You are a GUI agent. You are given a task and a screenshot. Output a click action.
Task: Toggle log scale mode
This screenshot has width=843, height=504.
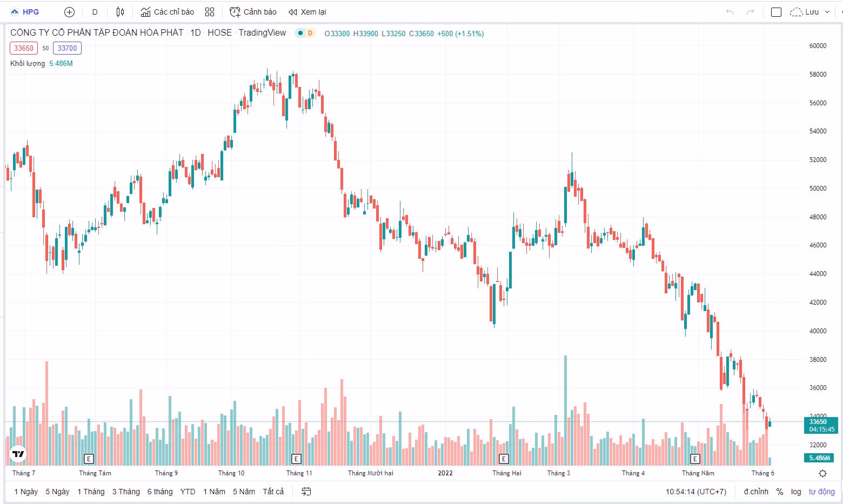coord(796,492)
